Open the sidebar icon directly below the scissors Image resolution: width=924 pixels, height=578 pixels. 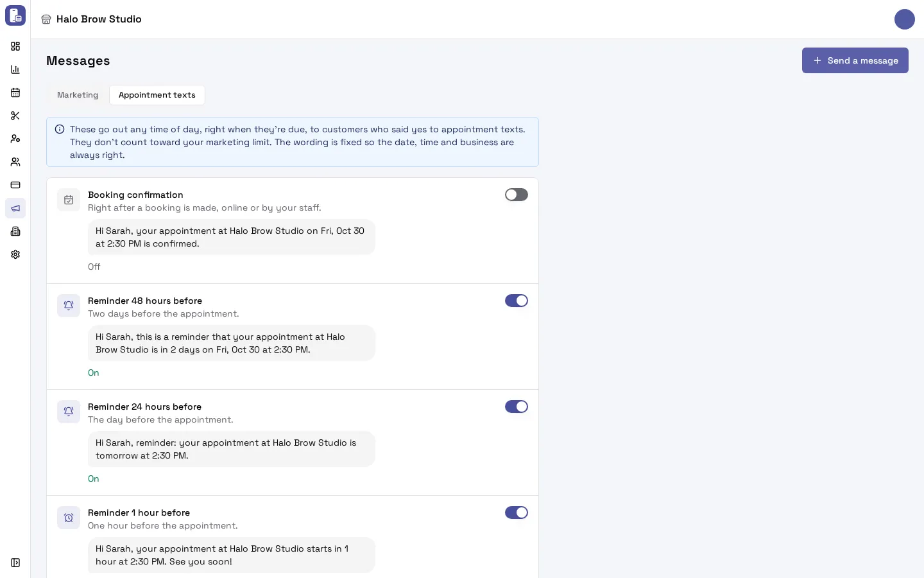tap(15, 139)
